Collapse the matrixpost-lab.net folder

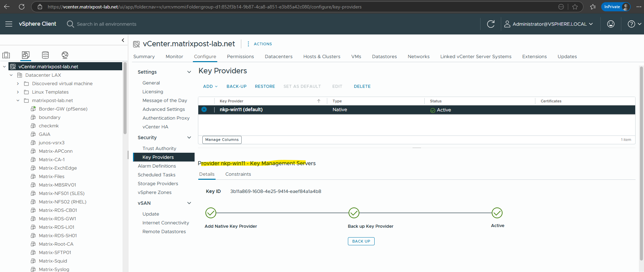pyautogui.click(x=18, y=100)
